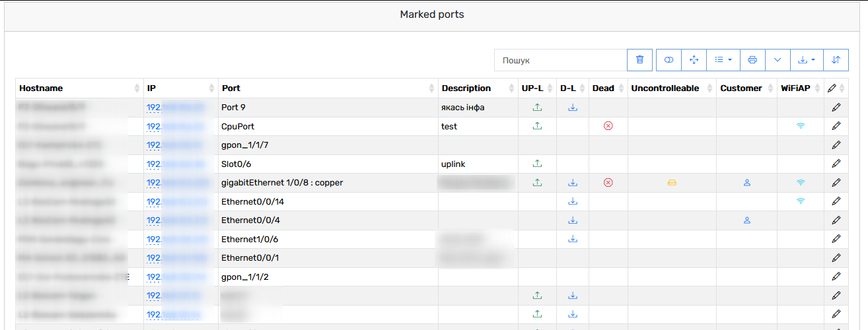868x330 pixels.
Task: Open IP link in the gpon_1/1/7 row
Action: (x=175, y=145)
